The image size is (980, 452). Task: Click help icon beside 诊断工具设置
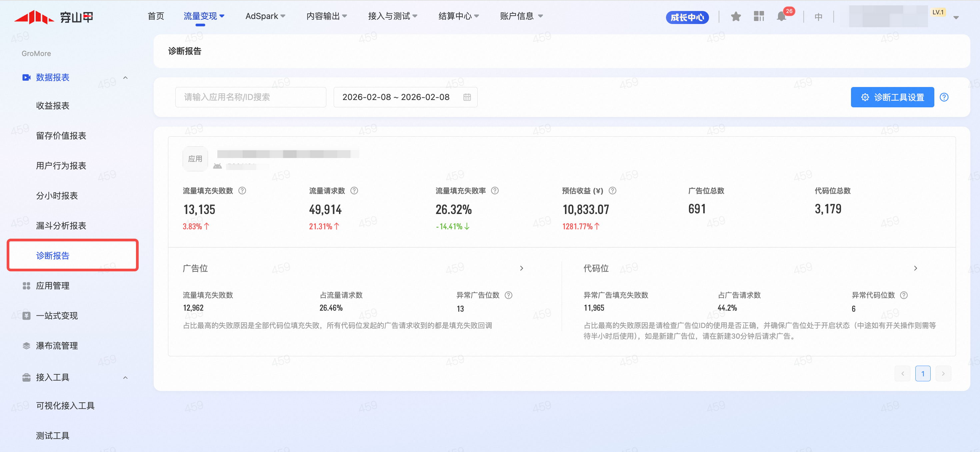coord(944,97)
